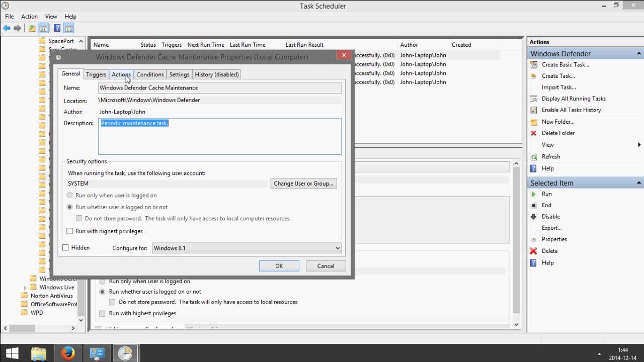644x362 pixels.
Task: Sort by the Last Run Result column header
Action: 304,45
